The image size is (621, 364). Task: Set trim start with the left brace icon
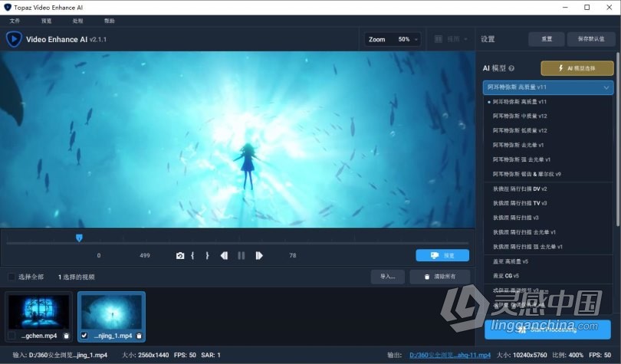[192, 256]
